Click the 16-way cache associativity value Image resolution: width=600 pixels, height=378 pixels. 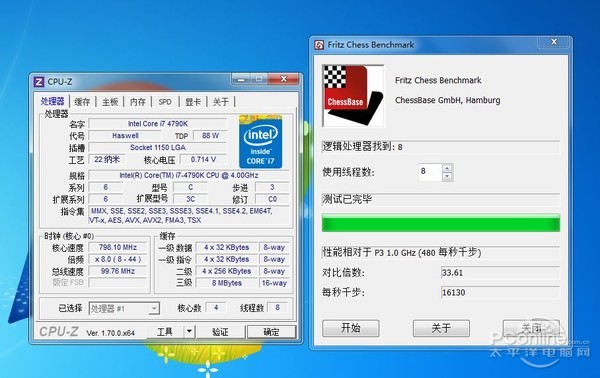(x=274, y=283)
